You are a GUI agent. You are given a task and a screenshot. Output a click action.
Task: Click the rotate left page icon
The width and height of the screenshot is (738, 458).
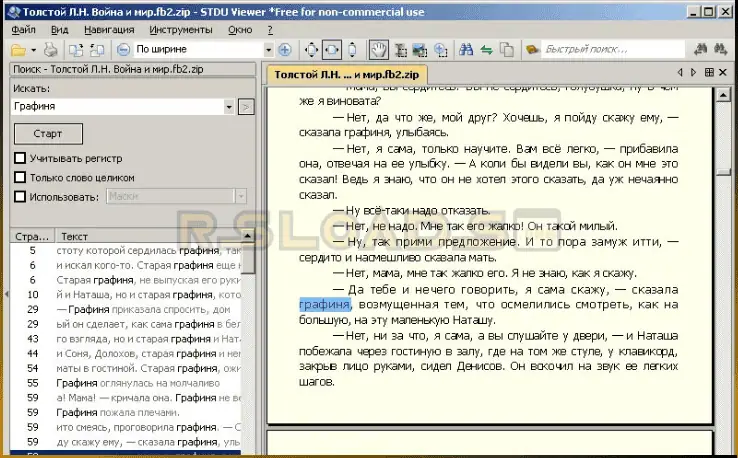click(x=75, y=50)
